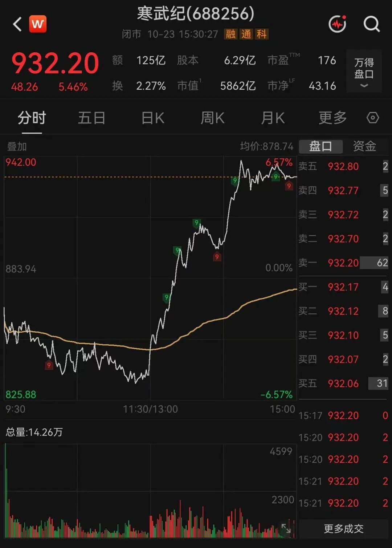Screen dimensions: 392x548
Task: Expand the 万得盘口 panel
Action: 364,71
